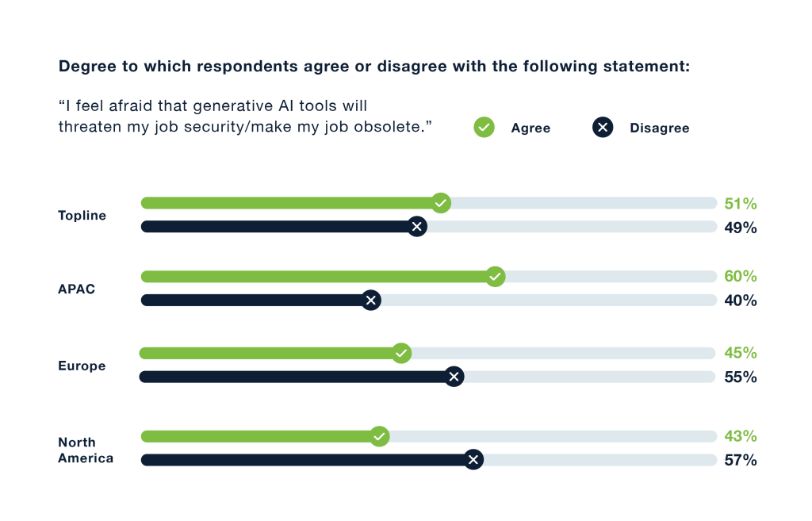This screenshot has width=812, height=521.
Task: Click the North America disagree X marker
Action: 473,460
